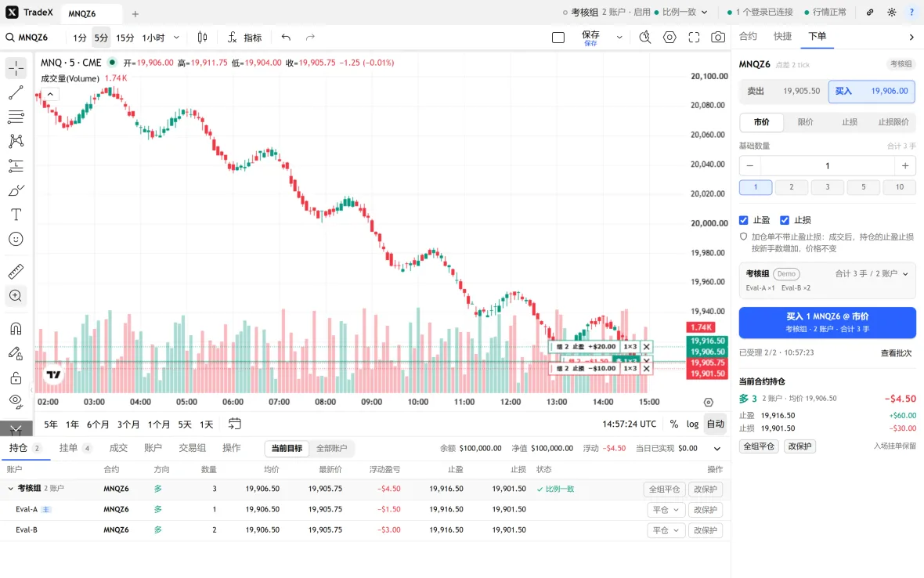Select the ruler measure tool

coord(16,271)
